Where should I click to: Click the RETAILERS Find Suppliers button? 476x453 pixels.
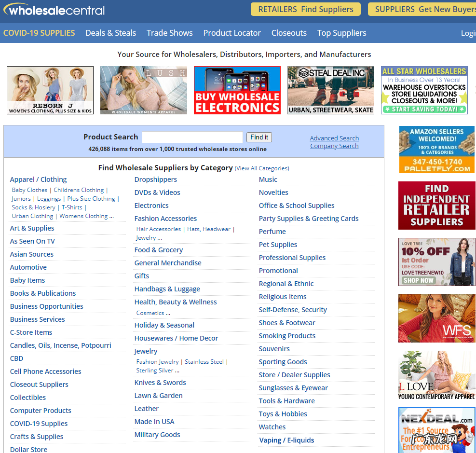pyautogui.click(x=306, y=9)
